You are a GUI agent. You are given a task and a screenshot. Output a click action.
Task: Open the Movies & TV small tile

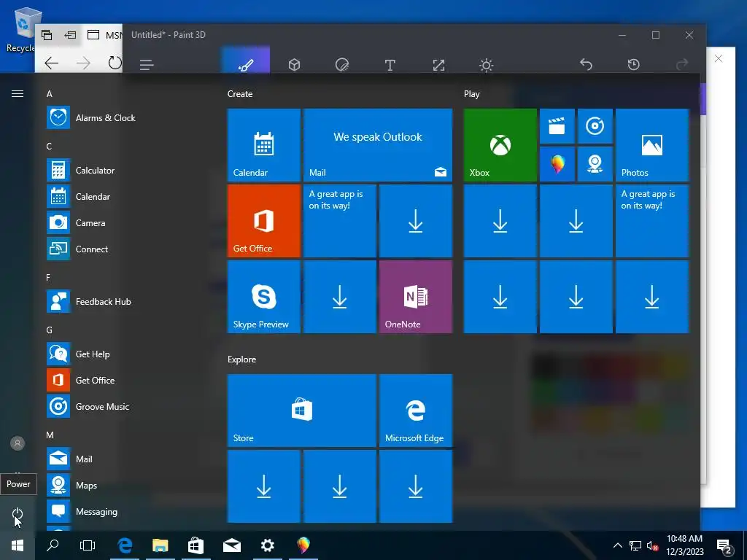[557, 126]
